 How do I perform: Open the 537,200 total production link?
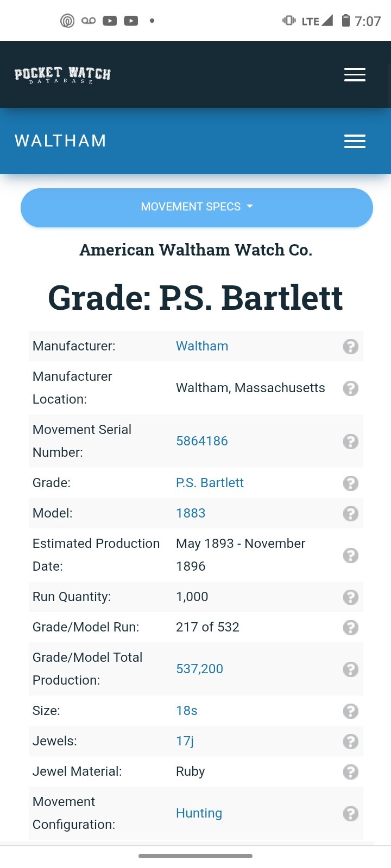coord(199,669)
